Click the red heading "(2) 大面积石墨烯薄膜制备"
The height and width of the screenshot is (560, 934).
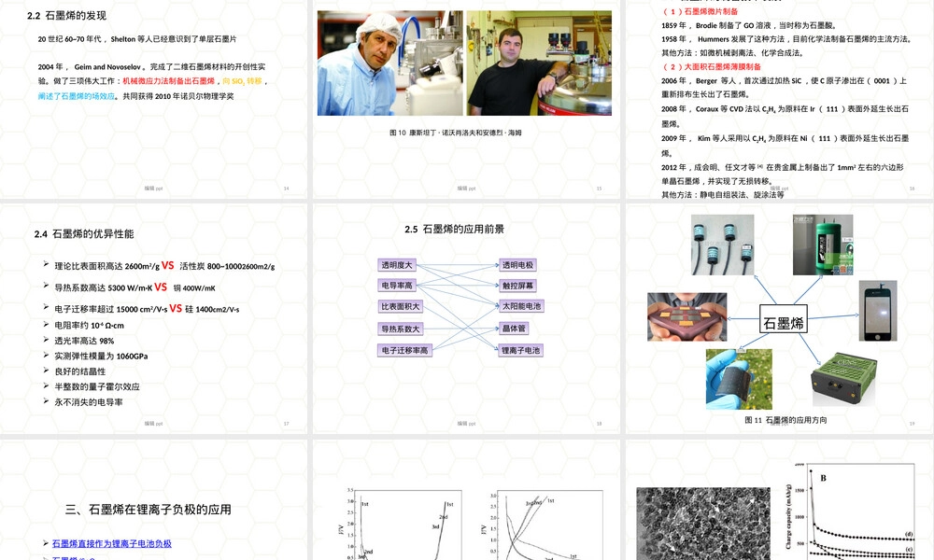712,66
